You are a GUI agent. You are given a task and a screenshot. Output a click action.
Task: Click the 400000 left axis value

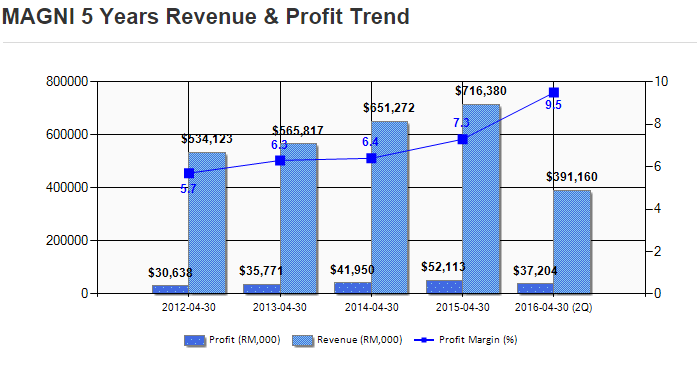(67, 188)
